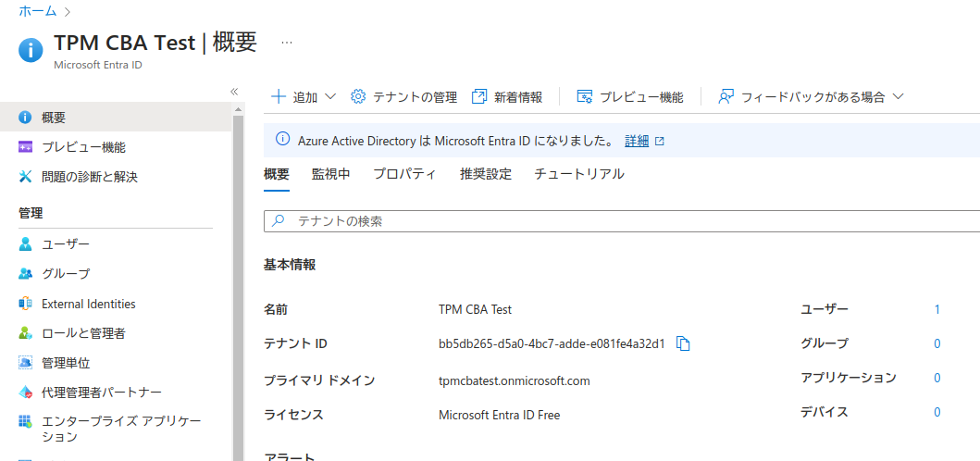Click the sidebar vertical scrollbar
This screenshot has width=980, height=461.
coord(238,278)
